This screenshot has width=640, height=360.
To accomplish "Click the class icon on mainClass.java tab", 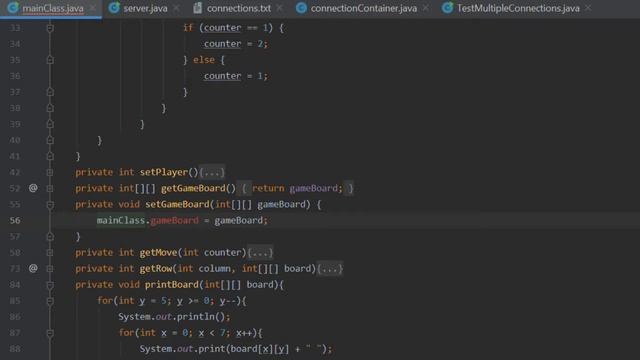I will pyautogui.click(x=13, y=7).
